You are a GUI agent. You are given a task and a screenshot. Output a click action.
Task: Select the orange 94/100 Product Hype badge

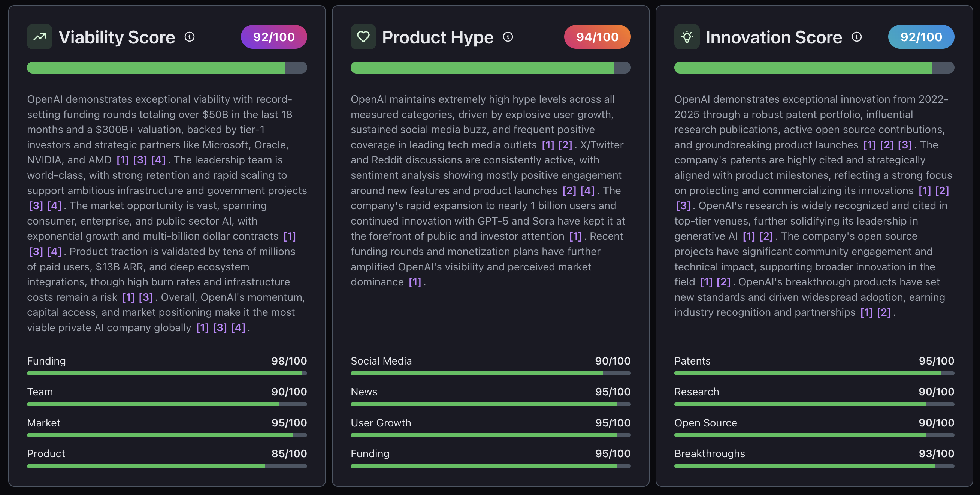click(596, 36)
